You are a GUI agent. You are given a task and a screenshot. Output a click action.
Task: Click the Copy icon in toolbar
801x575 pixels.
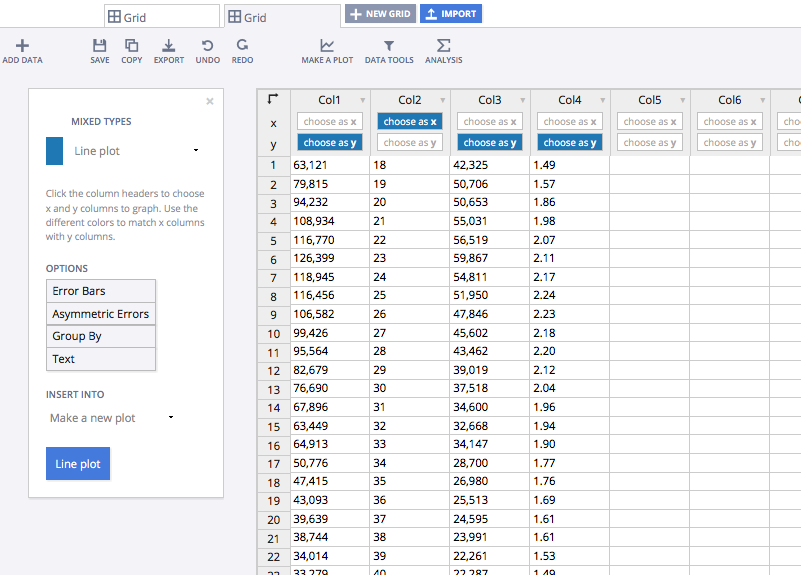131,45
